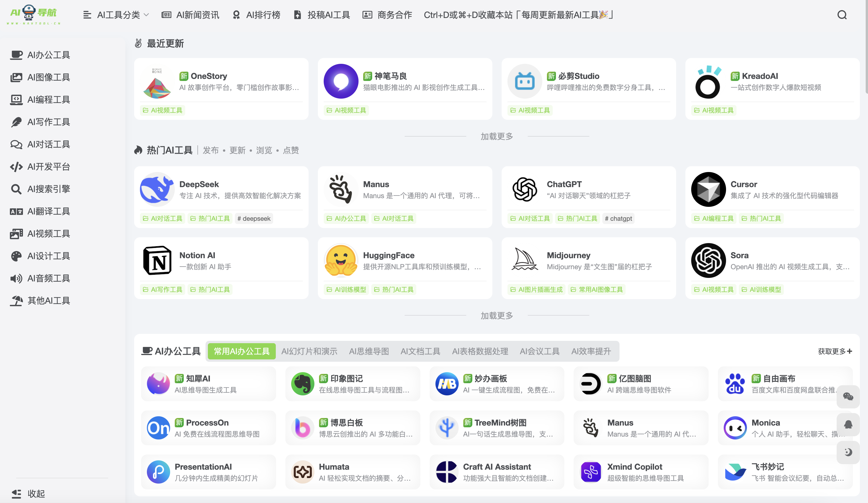Click the WeChat floating icon
Image resolution: width=868 pixels, height=503 pixels.
coord(848,397)
